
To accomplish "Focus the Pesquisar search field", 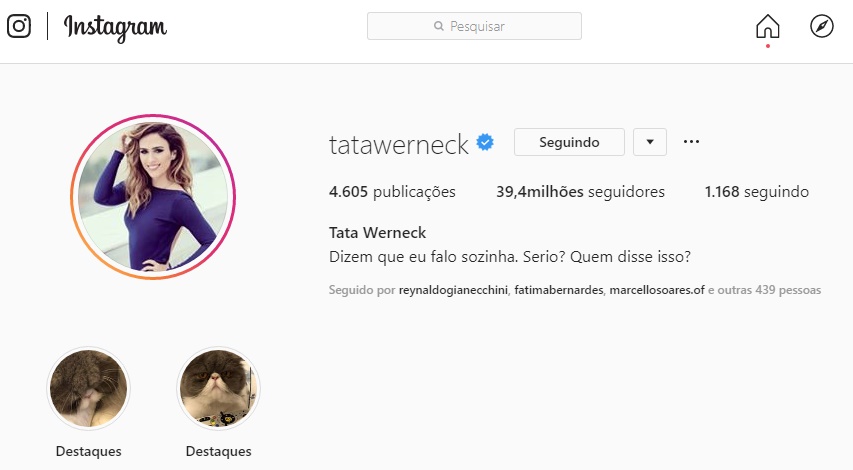I will tap(474, 26).
